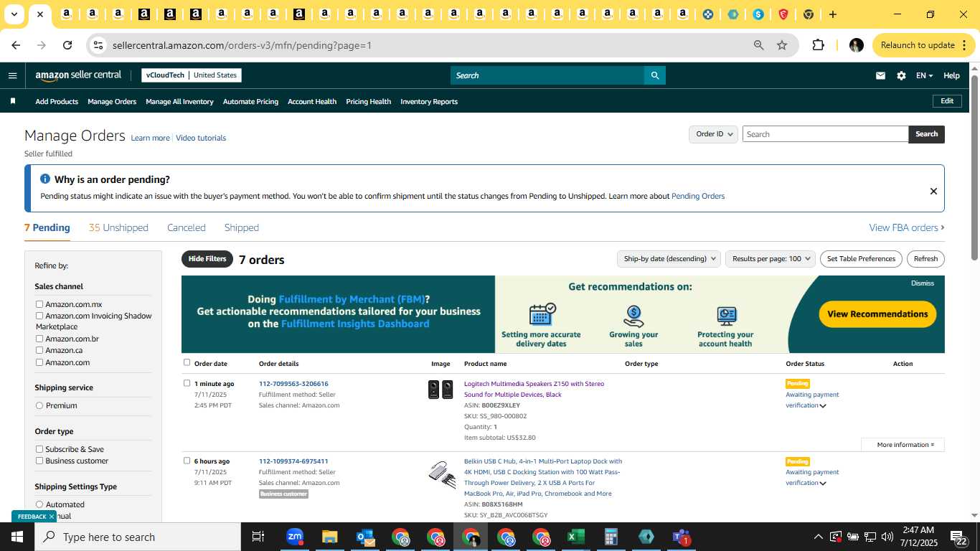Check the Amazon.com sales channel filter
Viewport: 980px width, 551px height.
pyautogui.click(x=39, y=362)
